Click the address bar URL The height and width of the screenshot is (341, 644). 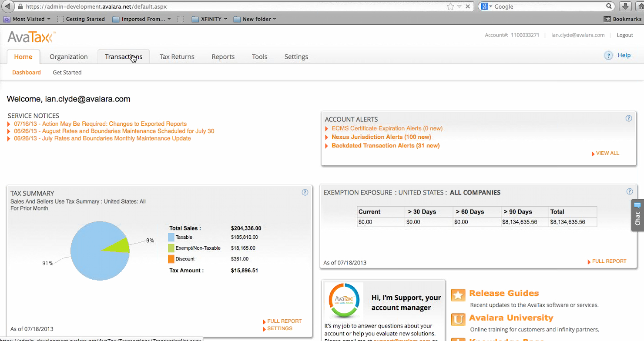[x=96, y=7]
